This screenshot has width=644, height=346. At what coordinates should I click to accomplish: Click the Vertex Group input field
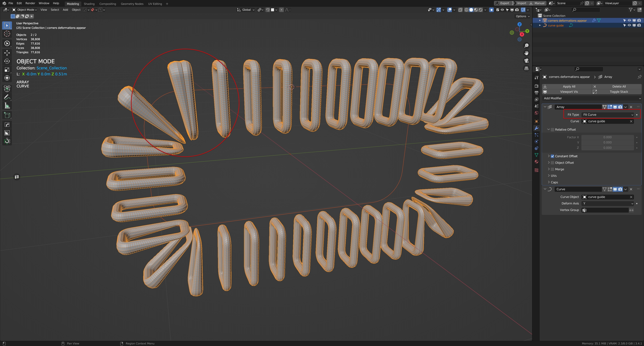coord(605,210)
